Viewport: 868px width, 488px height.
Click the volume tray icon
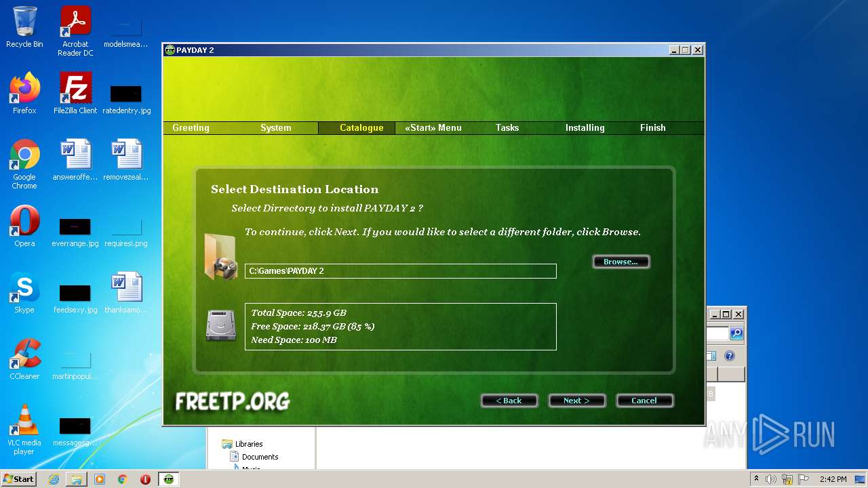pyautogui.click(x=771, y=479)
